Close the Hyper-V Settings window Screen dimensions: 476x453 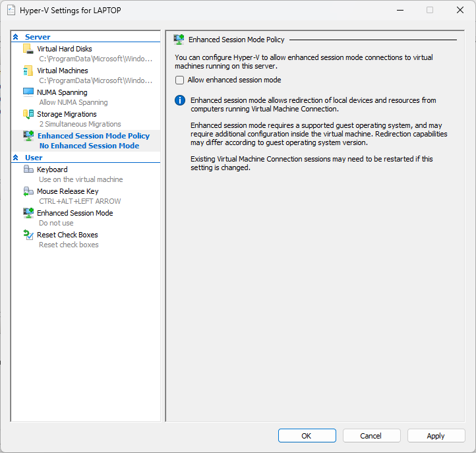pos(460,11)
